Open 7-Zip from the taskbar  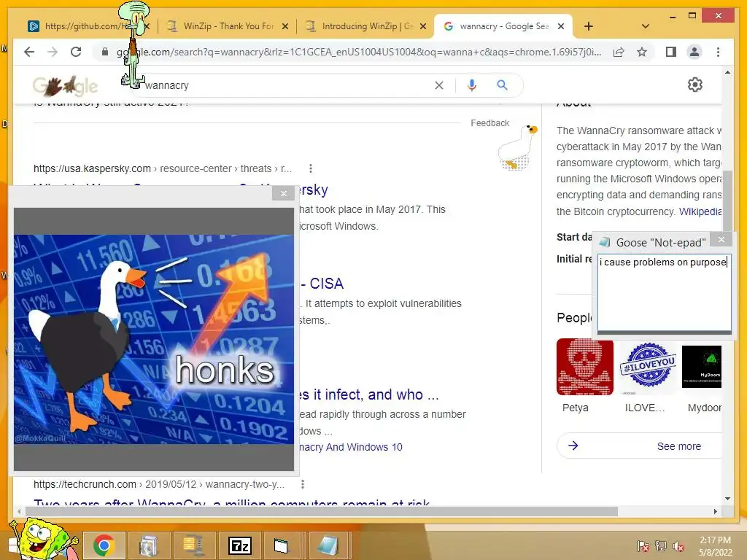tap(239, 545)
